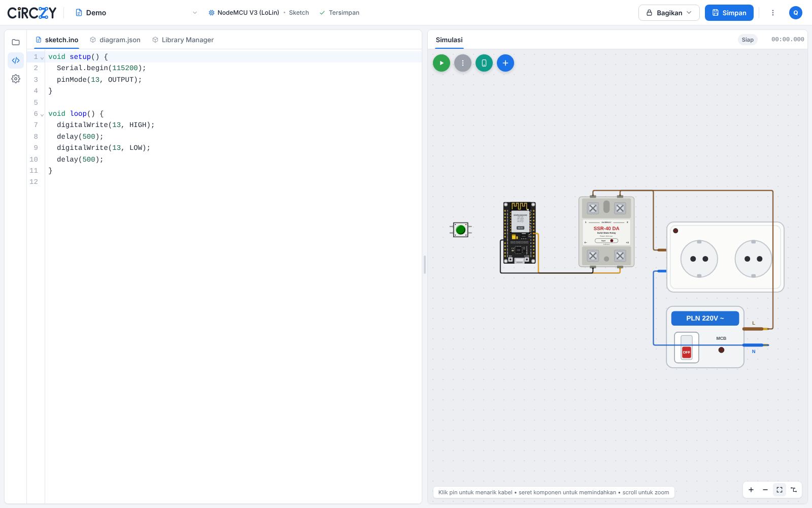Click the Simpan save button
Viewport: 812px width, 508px height.
coord(729,13)
